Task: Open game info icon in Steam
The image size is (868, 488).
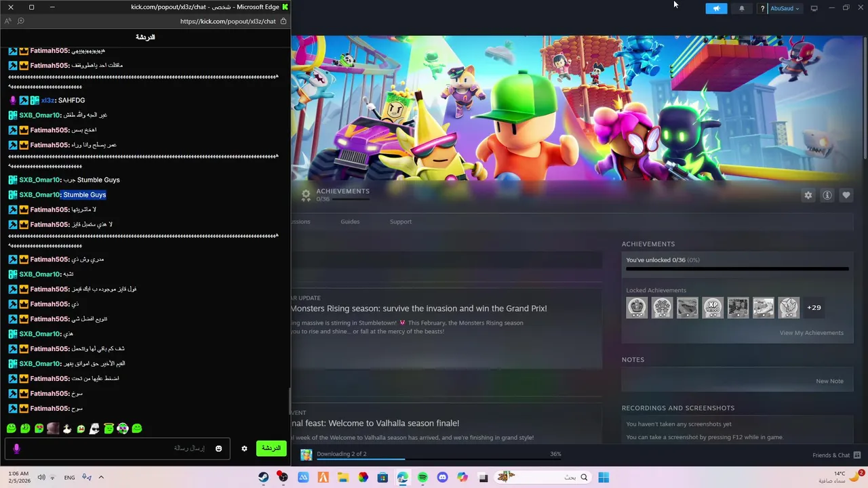Action: pyautogui.click(x=827, y=195)
